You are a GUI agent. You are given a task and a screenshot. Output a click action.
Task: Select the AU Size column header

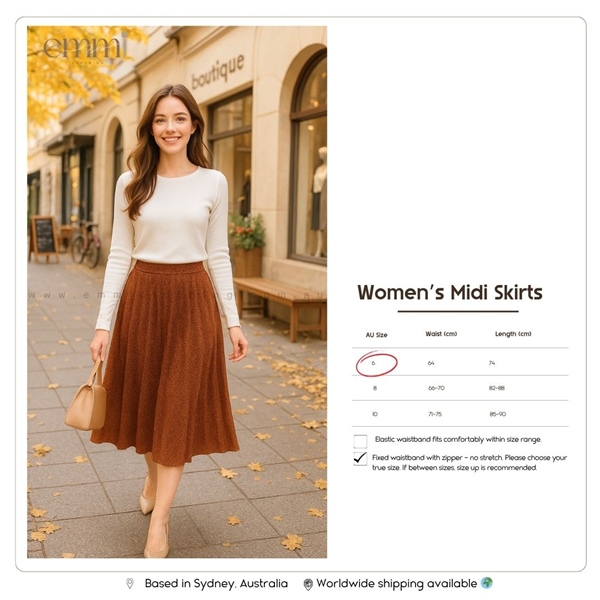click(x=376, y=335)
